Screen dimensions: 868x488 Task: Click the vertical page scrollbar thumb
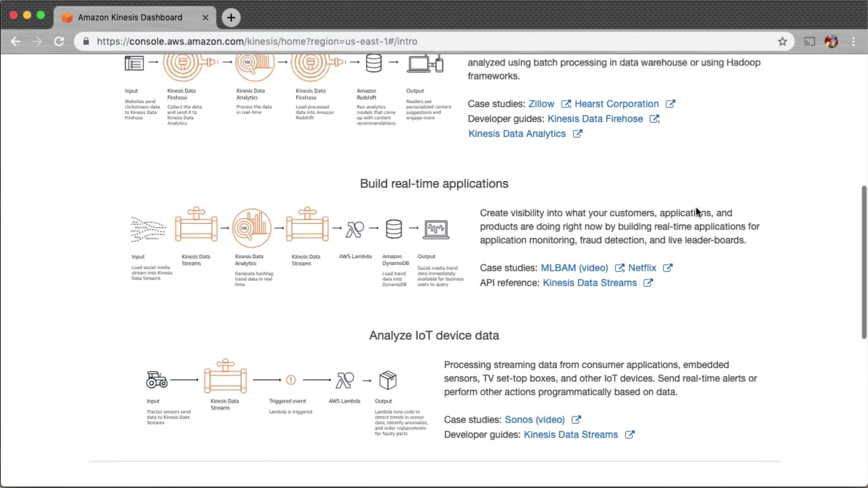point(864,262)
